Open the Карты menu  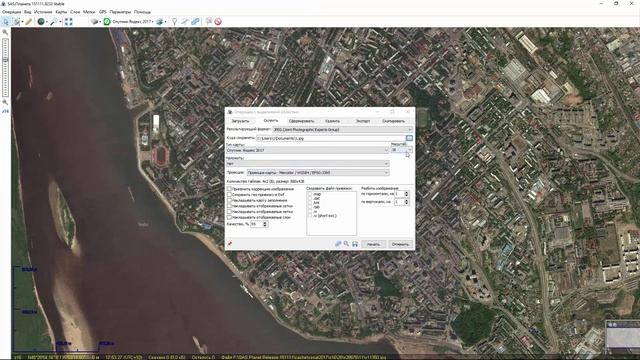pos(61,12)
